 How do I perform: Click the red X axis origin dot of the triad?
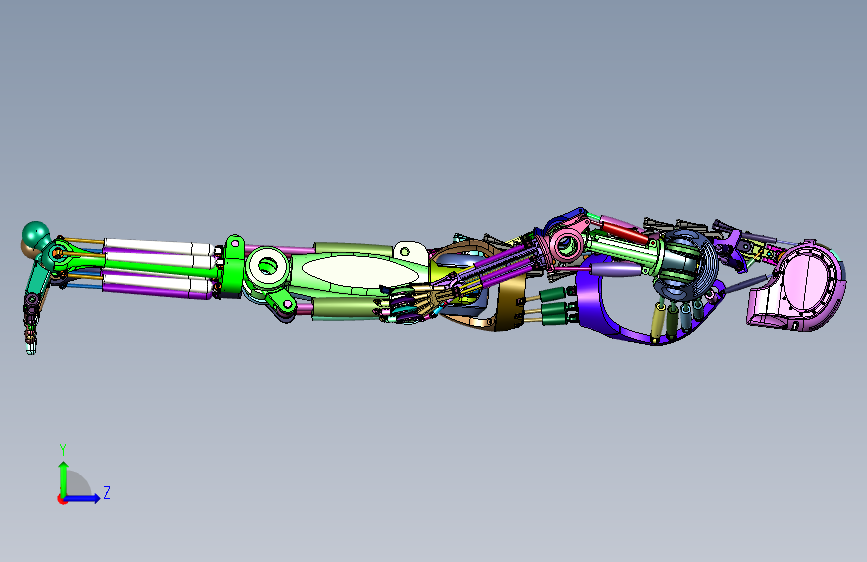61,499
